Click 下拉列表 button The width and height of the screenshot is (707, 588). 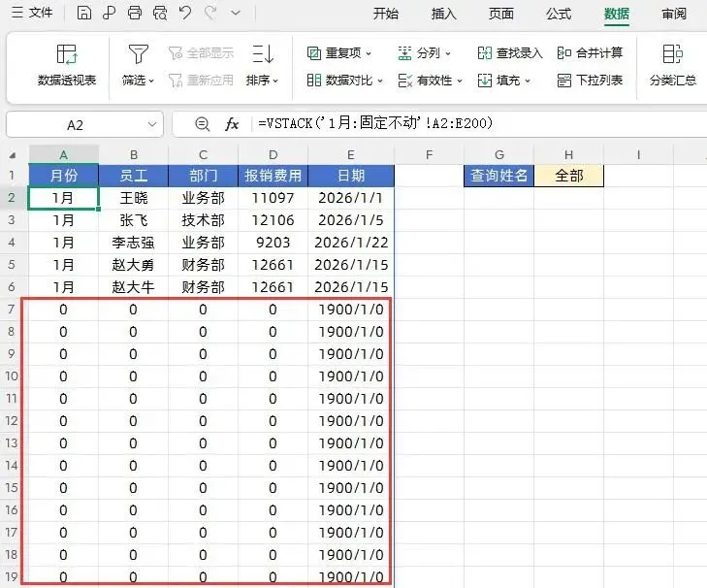click(590, 81)
